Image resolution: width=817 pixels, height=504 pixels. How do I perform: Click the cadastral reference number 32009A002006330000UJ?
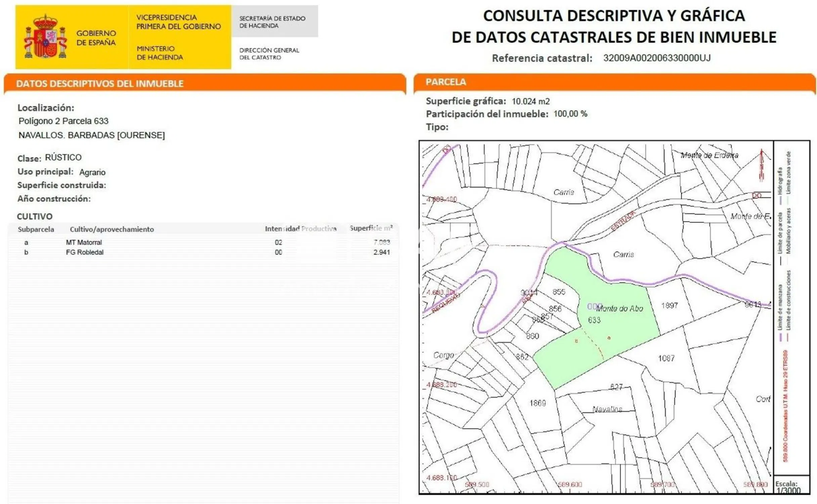click(x=656, y=58)
